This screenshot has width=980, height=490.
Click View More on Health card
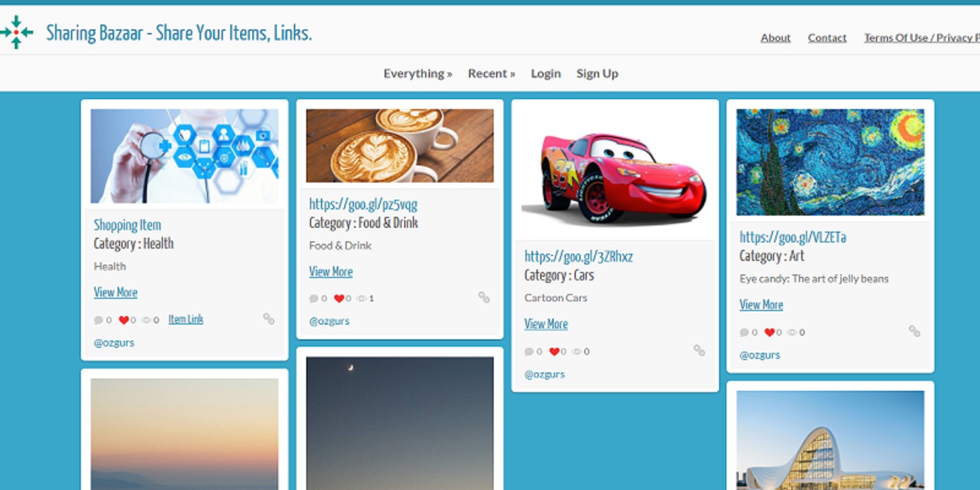click(x=115, y=292)
